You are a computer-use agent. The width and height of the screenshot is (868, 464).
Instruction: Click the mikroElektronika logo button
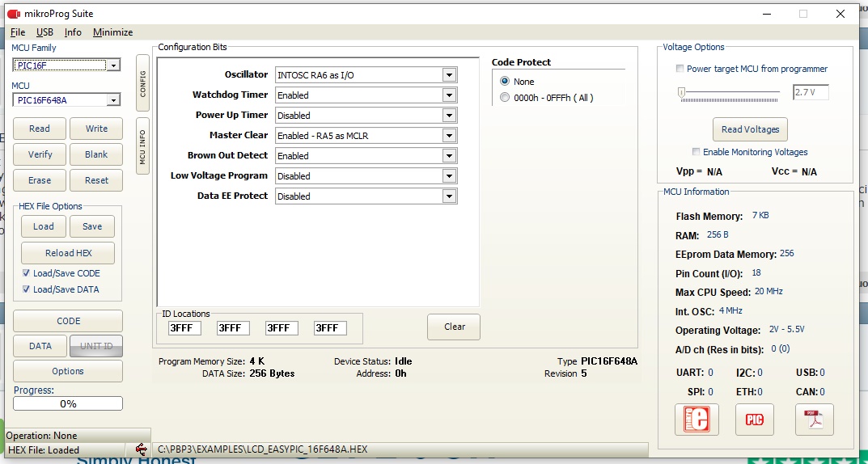pyautogui.click(x=696, y=420)
